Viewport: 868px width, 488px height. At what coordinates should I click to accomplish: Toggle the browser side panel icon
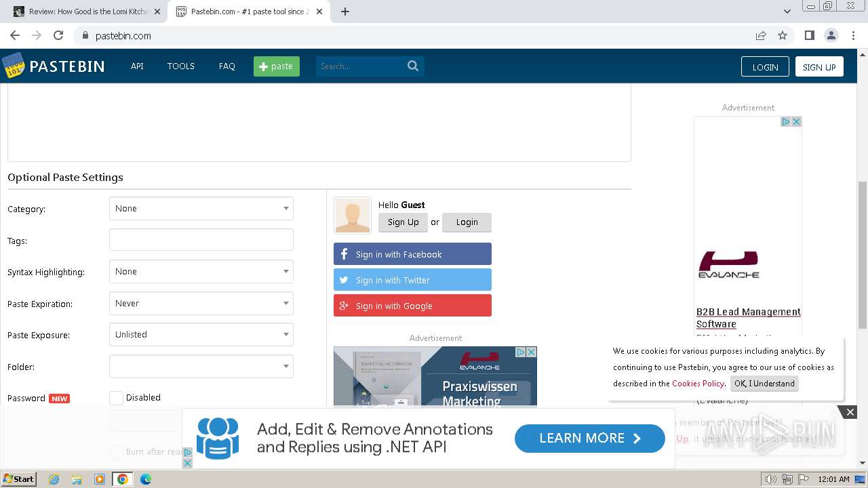click(809, 36)
